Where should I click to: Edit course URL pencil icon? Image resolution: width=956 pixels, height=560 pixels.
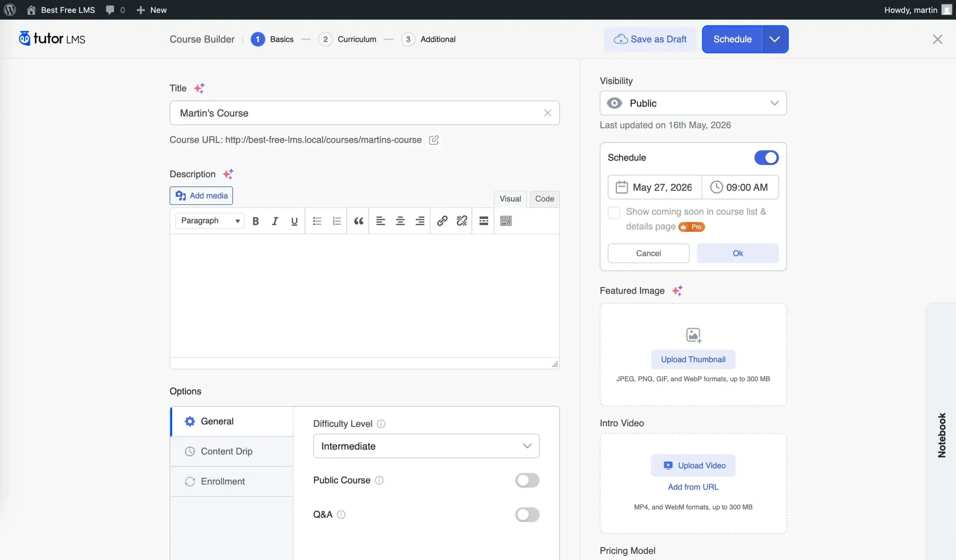(x=434, y=140)
